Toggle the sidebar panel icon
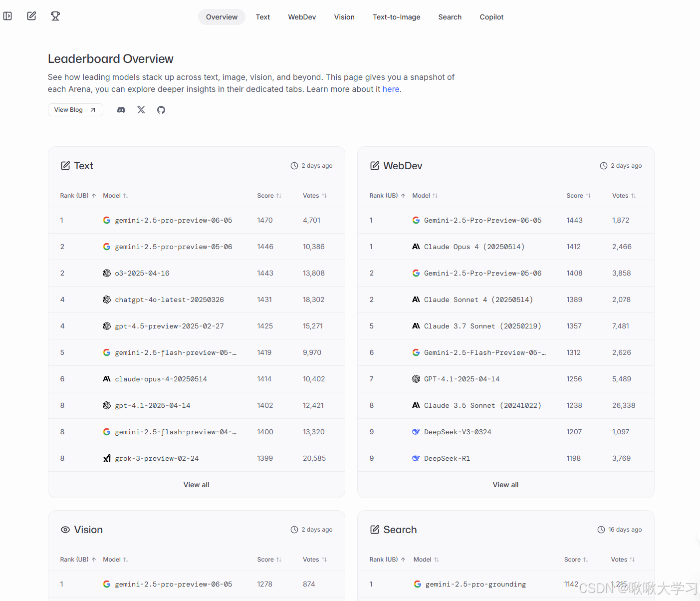The image size is (700, 601). [x=7, y=16]
